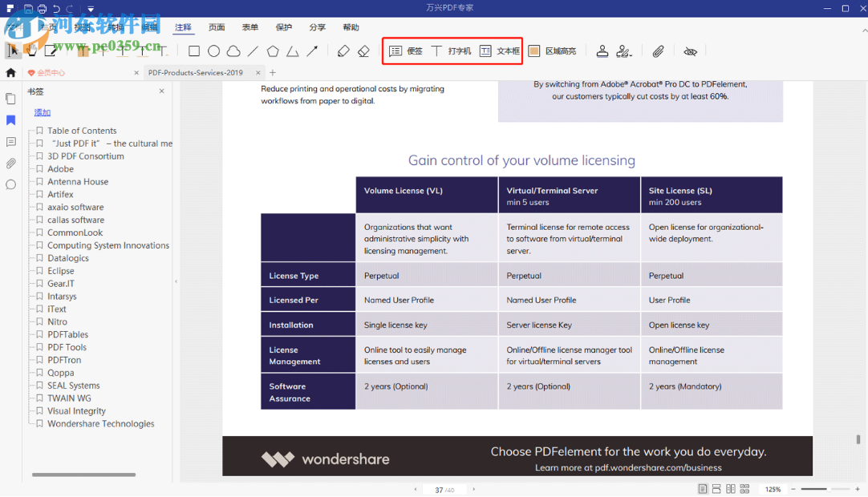Open the 表单 (Form) tab
Image resolution: width=868 pixels, height=497 pixels.
tap(250, 27)
